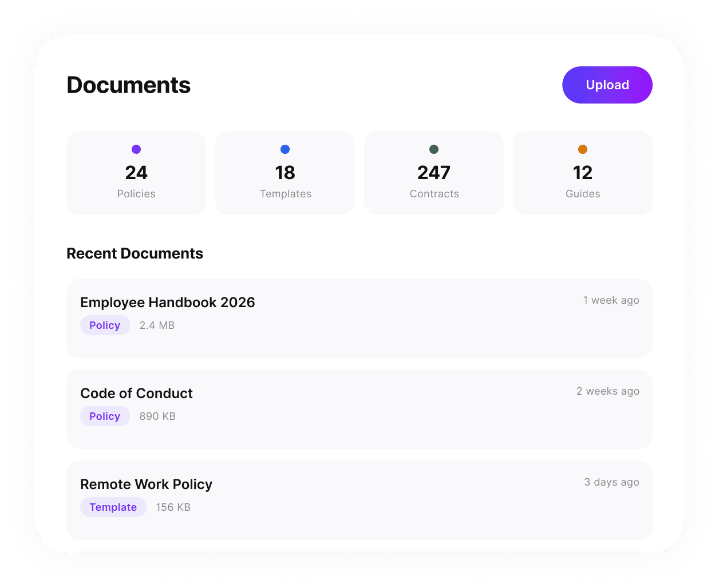719x588 pixels.
Task: Select the Policy badge on Employee Handbook 2026
Action: tap(105, 325)
